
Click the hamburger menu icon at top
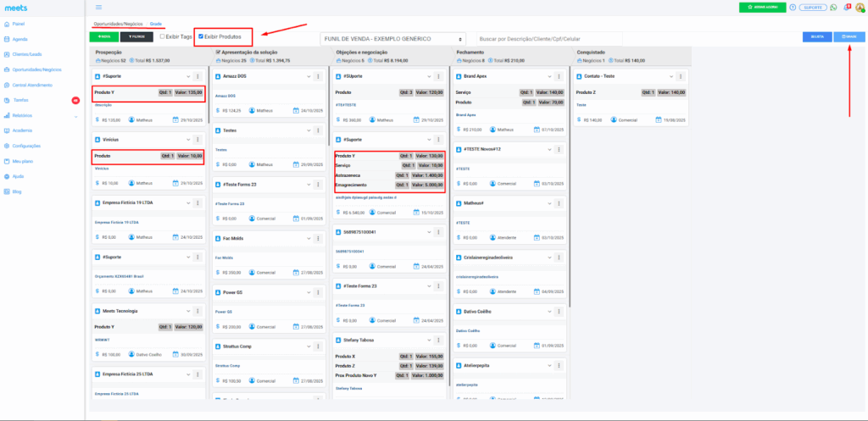click(98, 7)
